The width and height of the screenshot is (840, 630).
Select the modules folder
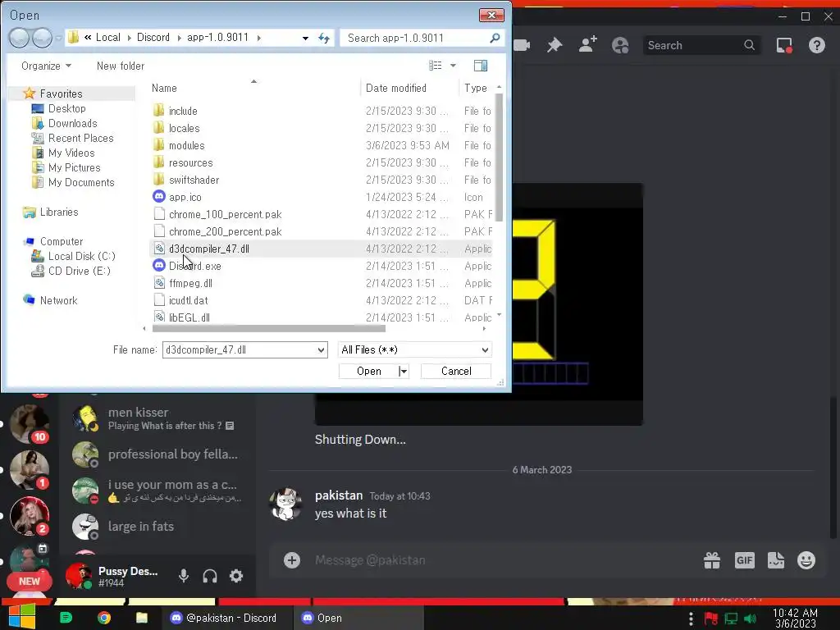click(x=322, y=145)
